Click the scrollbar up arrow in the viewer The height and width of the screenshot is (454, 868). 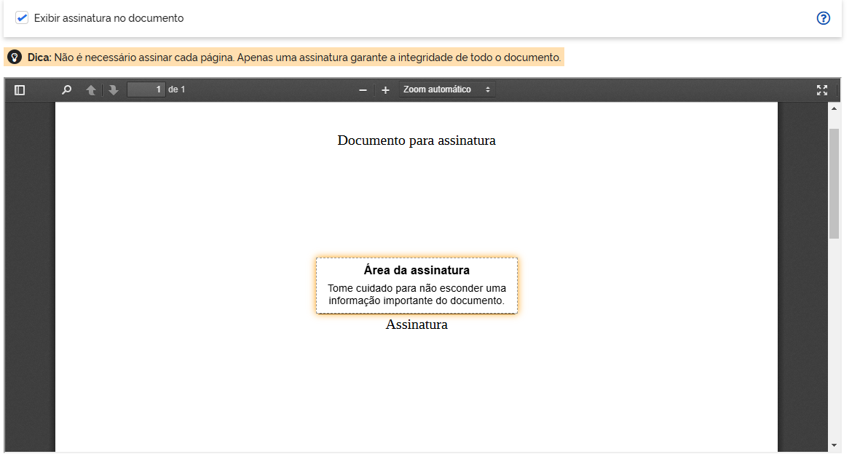[x=834, y=109]
